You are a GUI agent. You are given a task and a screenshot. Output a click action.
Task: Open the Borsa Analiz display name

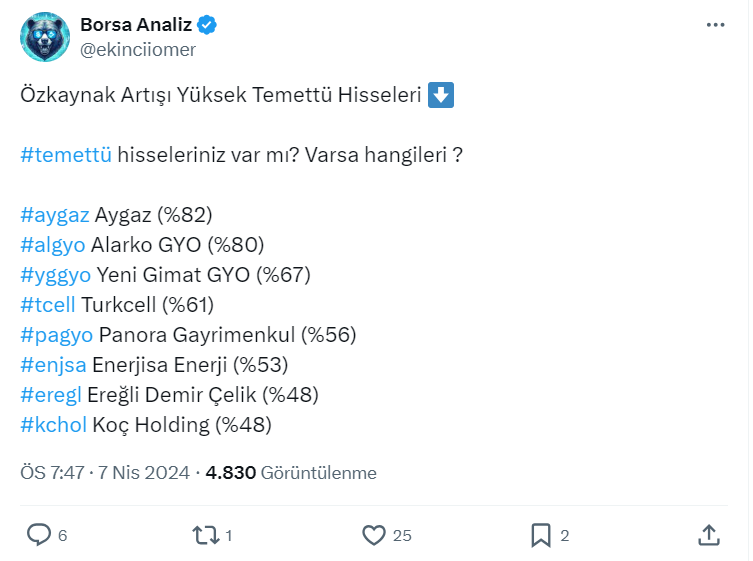click(x=137, y=26)
